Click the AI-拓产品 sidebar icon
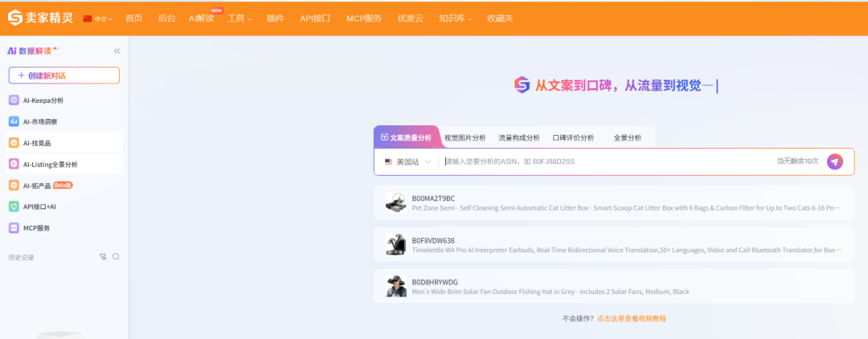This screenshot has width=868, height=339. tap(14, 186)
